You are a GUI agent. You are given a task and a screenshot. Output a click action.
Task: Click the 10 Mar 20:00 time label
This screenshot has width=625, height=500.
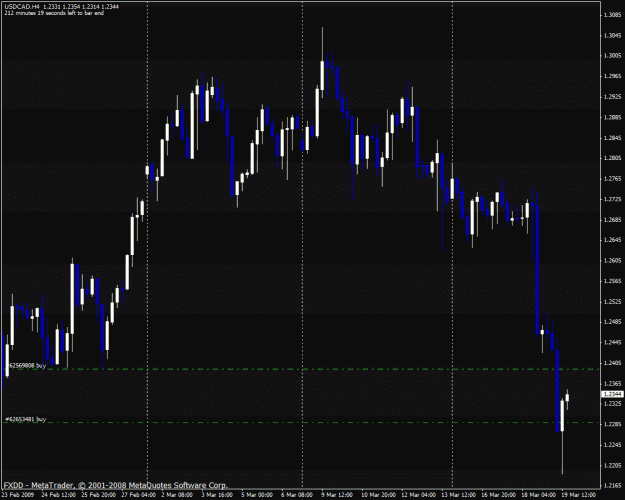point(378,495)
